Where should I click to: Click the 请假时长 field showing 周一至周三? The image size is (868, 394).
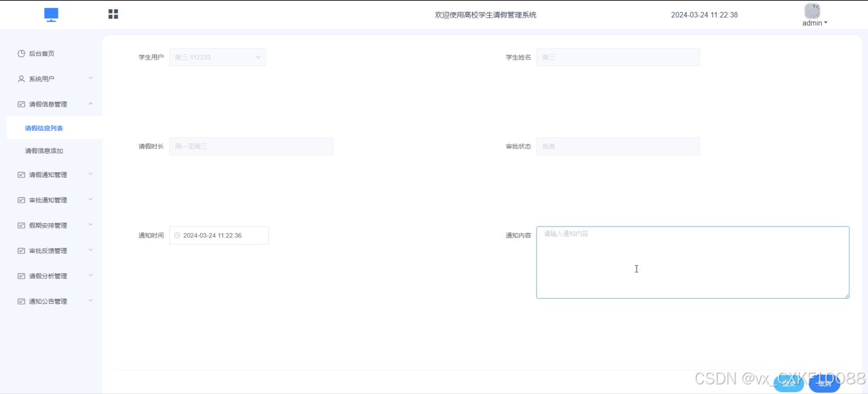[x=251, y=146]
